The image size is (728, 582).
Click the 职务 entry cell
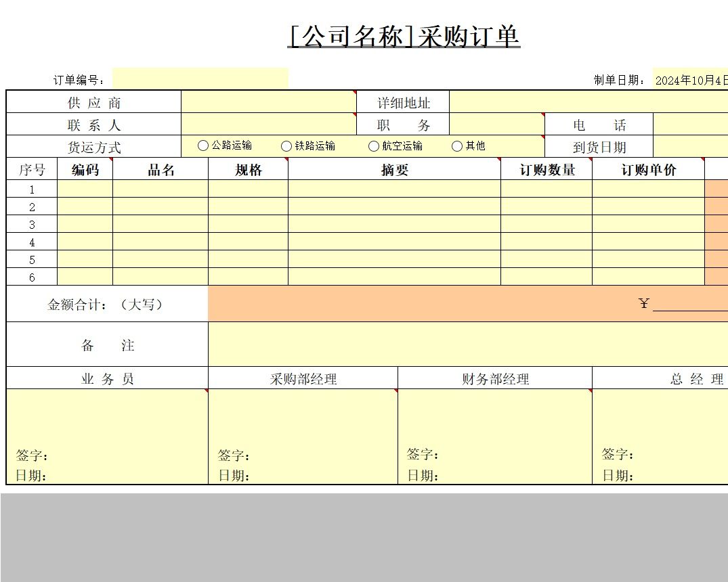498,124
